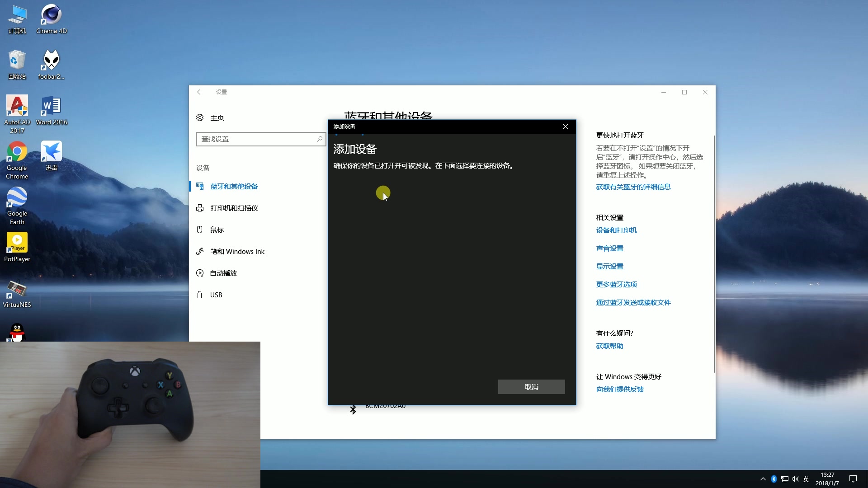Open 更多蓝牙选项 link
This screenshot has height=488, width=868.
[617, 284]
